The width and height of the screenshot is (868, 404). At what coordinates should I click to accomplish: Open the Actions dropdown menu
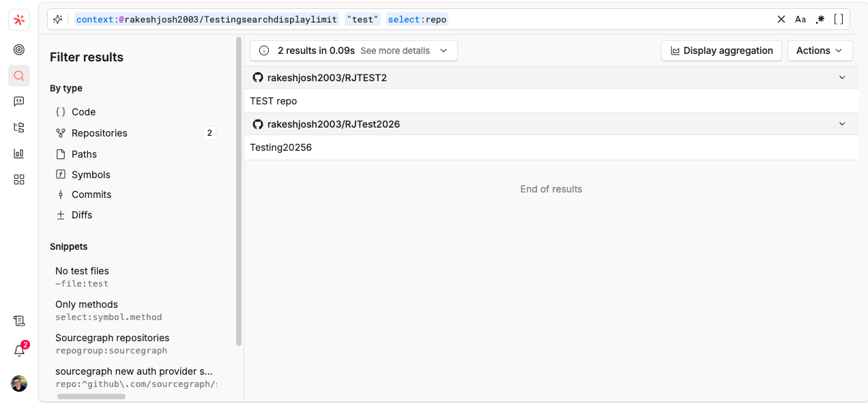(x=820, y=50)
